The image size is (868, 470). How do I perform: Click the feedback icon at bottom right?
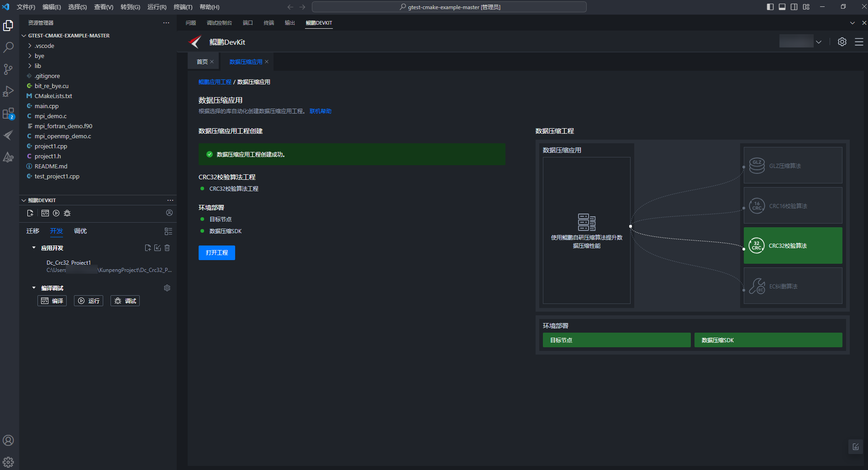(x=856, y=447)
